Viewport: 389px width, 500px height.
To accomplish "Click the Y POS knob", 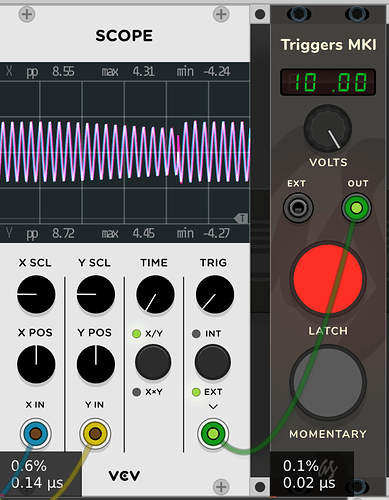I will coord(96,364).
